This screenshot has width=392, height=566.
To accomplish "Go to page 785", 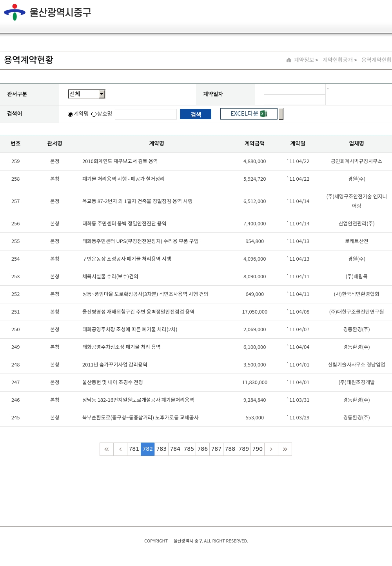I will click(x=189, y=449).
